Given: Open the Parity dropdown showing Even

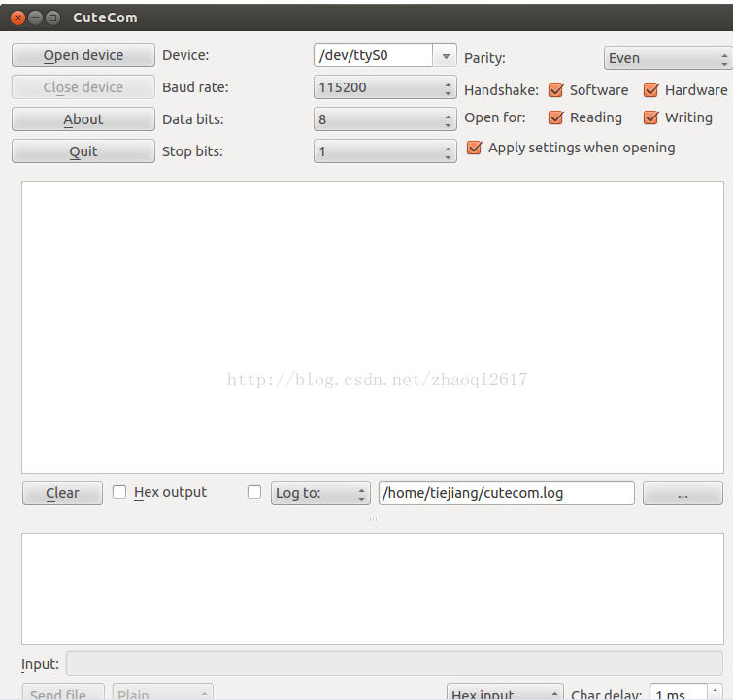Looking at the screenshot, I should (669, 58).
